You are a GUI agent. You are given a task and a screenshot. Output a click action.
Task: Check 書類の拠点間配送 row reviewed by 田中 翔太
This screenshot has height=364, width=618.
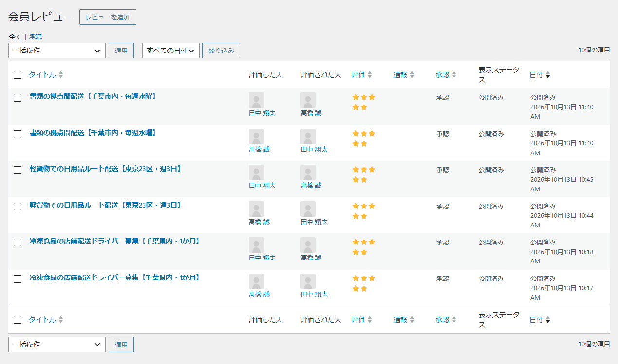click(x=18, y=98)
